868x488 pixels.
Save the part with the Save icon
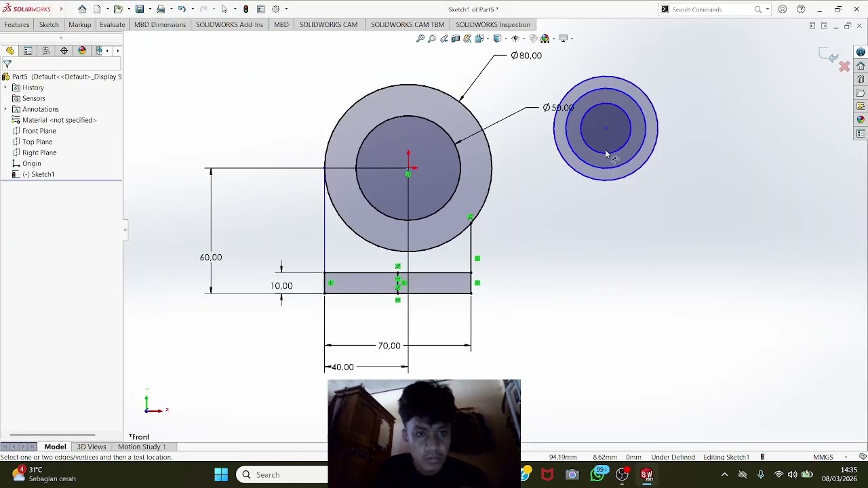click(x=140, y=9)
